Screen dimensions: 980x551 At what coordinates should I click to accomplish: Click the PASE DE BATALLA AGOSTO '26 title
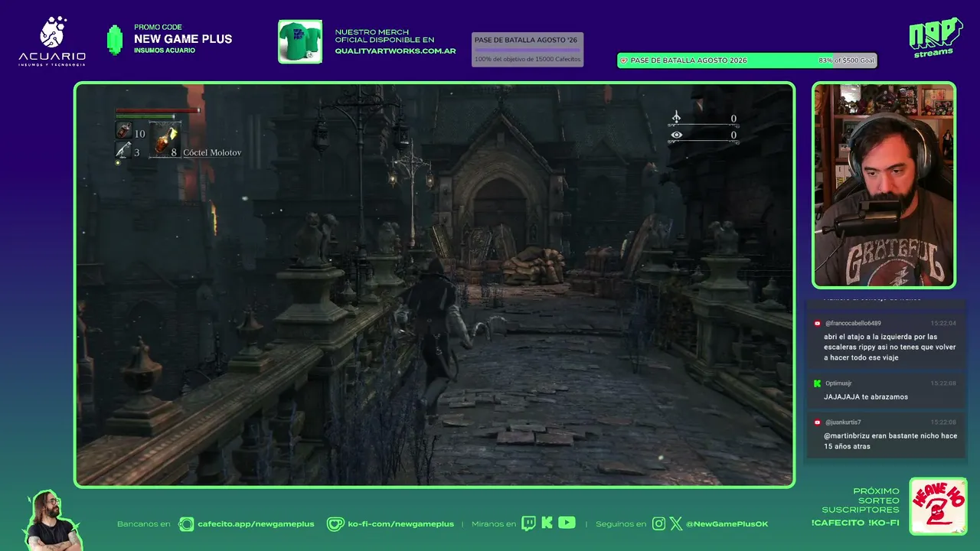click(524, 40)
